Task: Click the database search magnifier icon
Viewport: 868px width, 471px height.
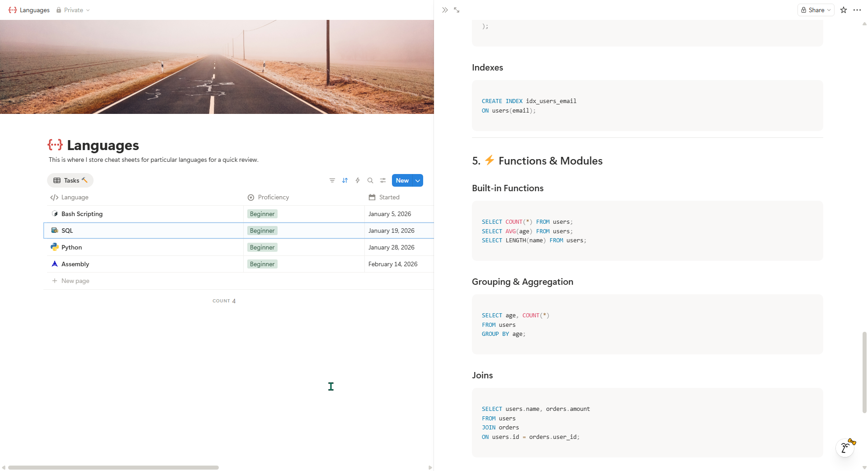Action: pyautogui.click(x=370, y=180)
